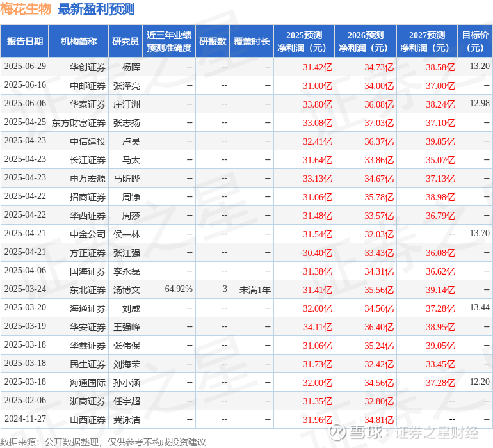Select the date cell 2025-06-06
This screenshot has height=448, width=493.
point(25,104)
